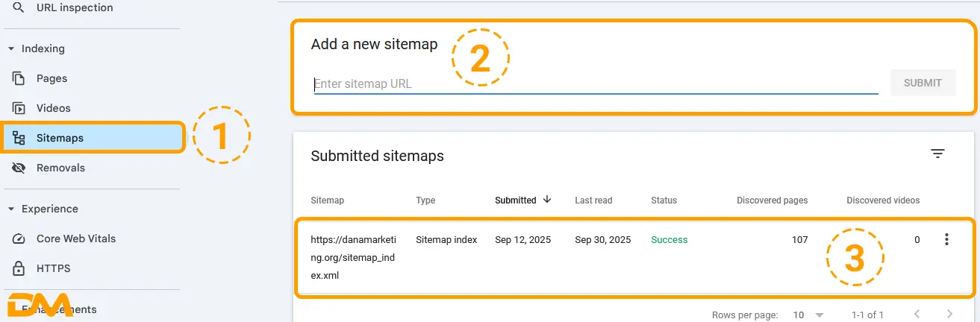Click the Videos play icon
The width and height of the screenshot is (980, 322).
click(x=19, y=108)
